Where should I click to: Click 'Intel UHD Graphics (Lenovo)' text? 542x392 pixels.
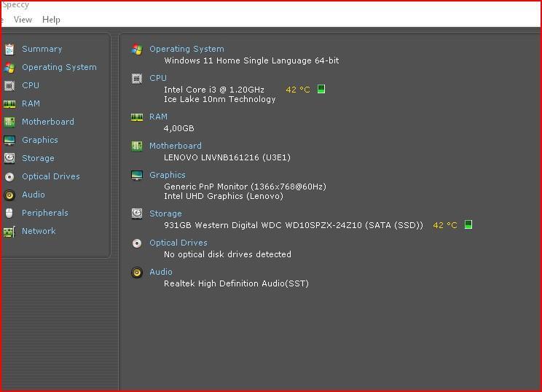224,196
